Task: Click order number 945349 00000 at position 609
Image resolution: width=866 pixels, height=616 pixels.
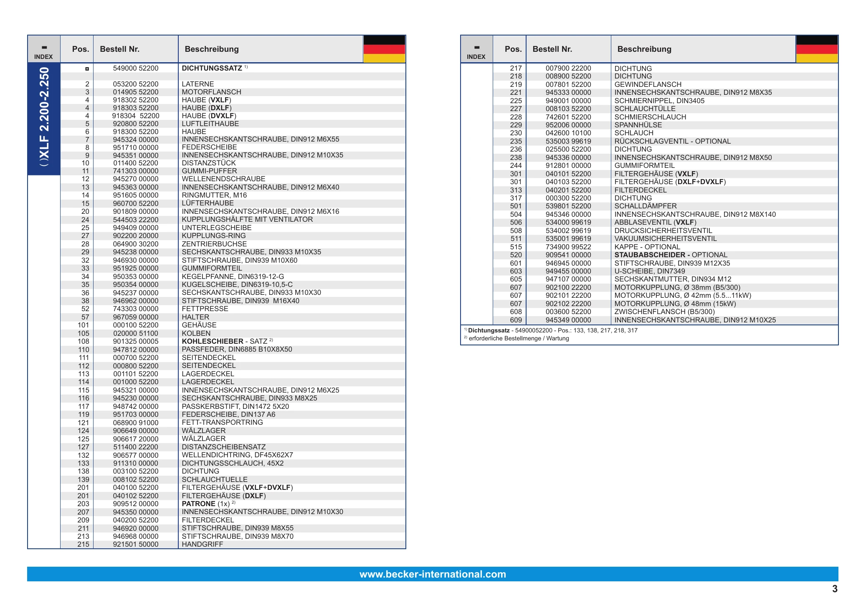Action: [x=568, y=320]
